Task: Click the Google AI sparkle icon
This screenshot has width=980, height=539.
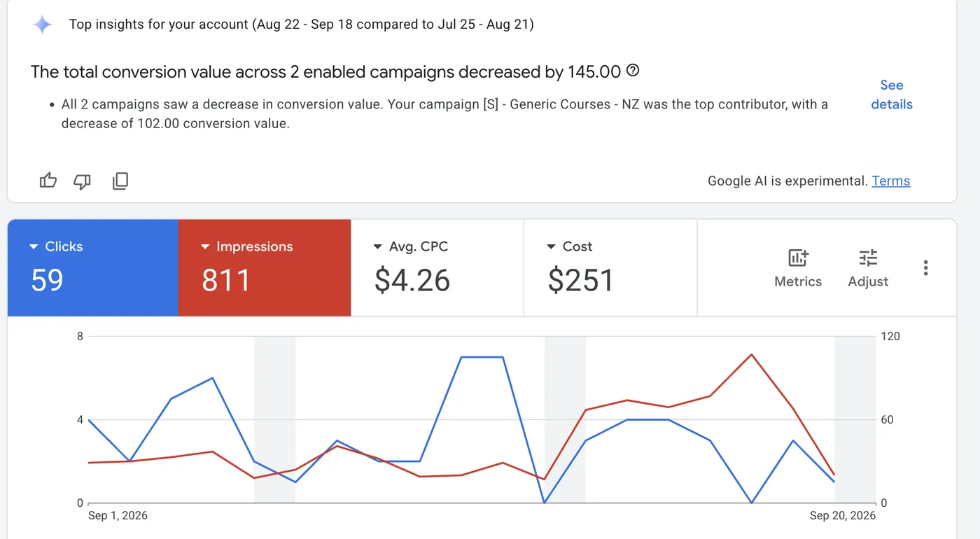Action: 42,24
